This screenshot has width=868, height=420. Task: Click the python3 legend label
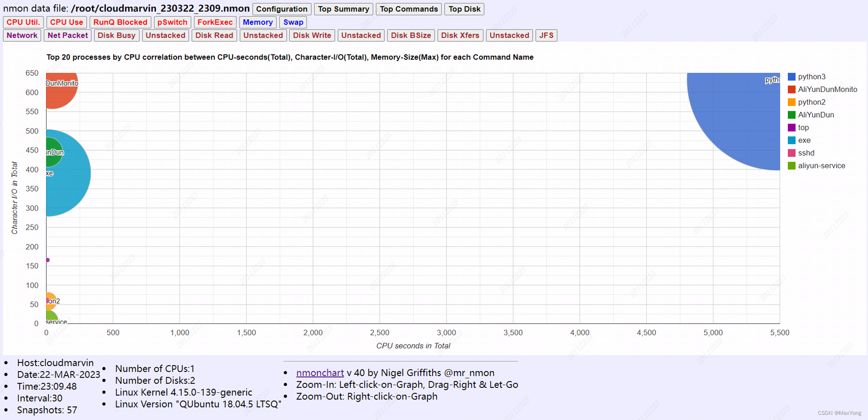point(811,77)
